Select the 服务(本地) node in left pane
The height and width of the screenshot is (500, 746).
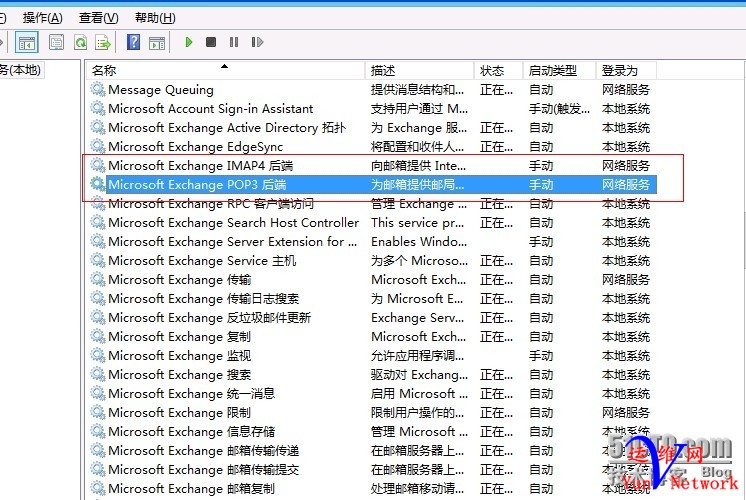(x=20, y=70)
